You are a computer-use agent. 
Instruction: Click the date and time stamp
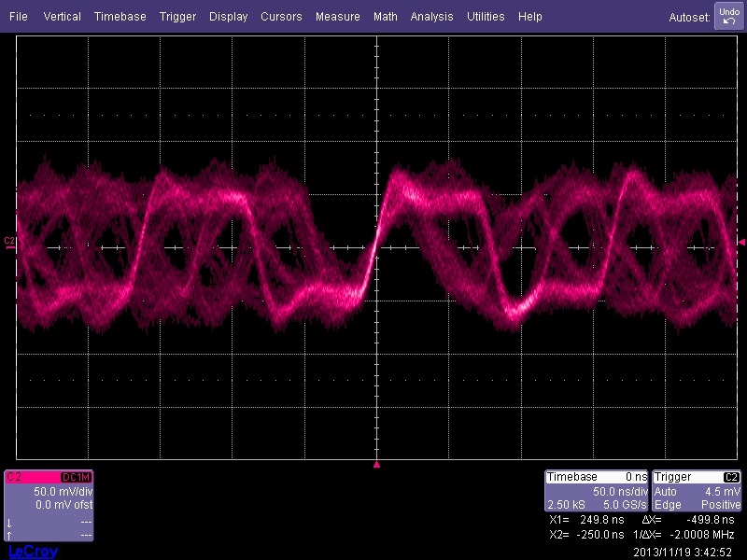(683, 552)
